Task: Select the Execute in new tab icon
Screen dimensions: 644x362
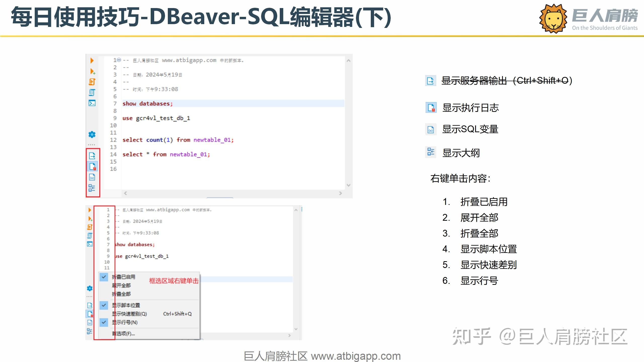Action: [x=92, y=72]
